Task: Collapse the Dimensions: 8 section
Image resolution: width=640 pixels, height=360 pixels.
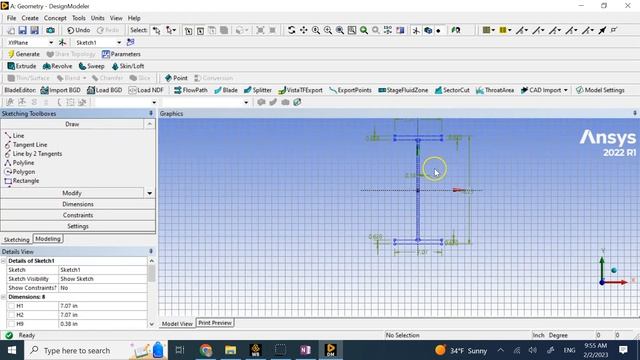Action: tap(4, 297)
